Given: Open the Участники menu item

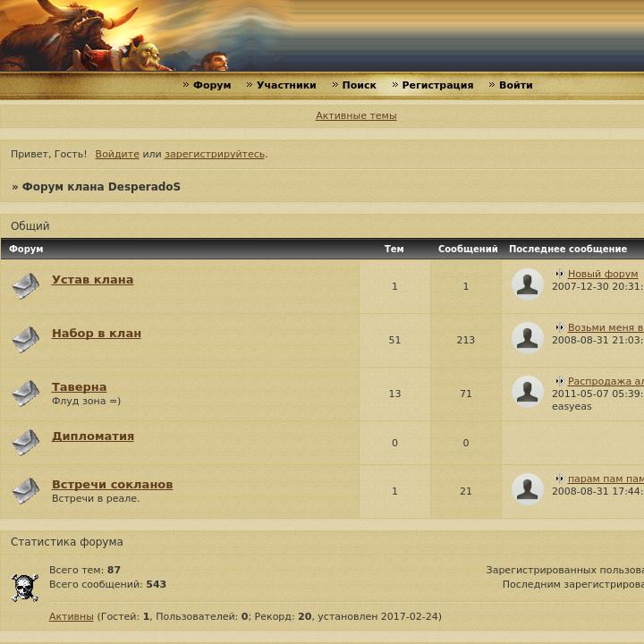Looking at the screenshot, I should tap(286, 85).
